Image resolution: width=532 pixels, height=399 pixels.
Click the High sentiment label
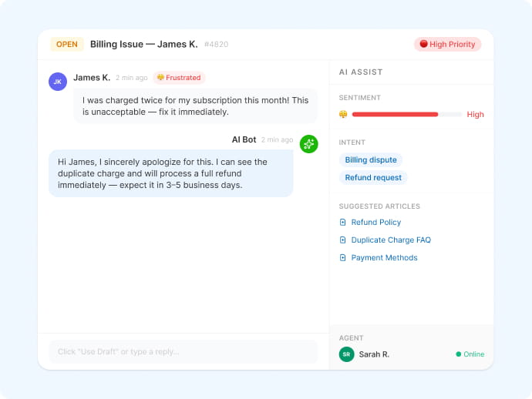click(475, 115)
